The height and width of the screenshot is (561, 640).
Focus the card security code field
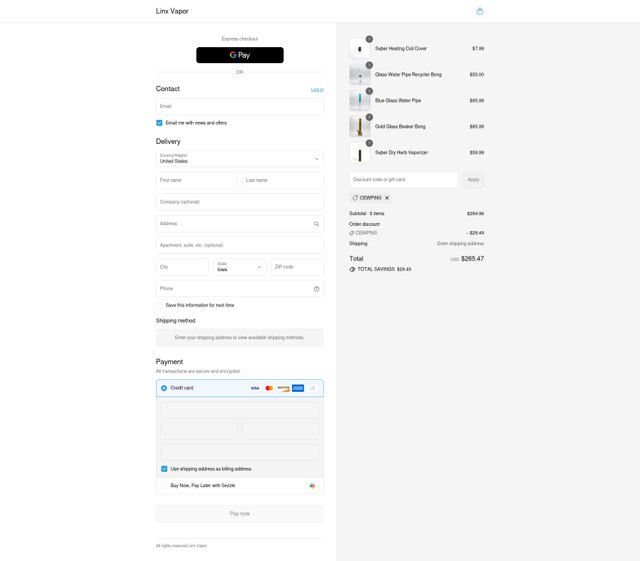[280, 431]
